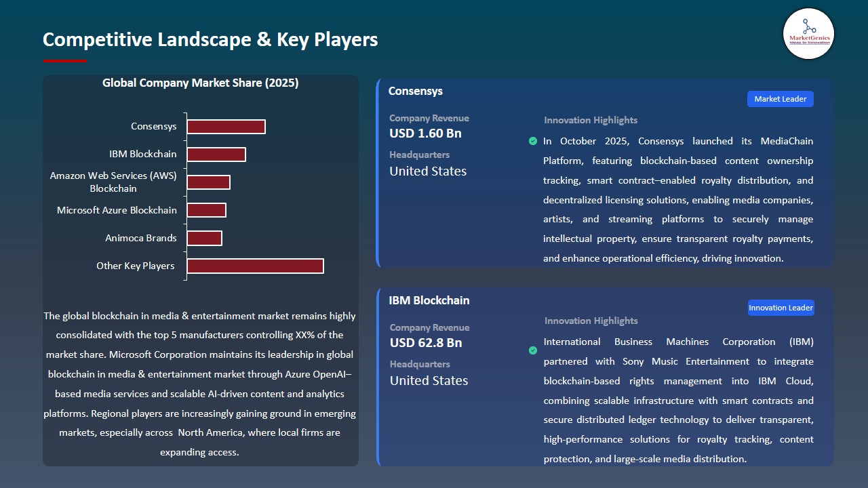The image size is (868, 488).
Task: Click the green checkmark beside IBM highlights
Action: tap(533, 350)
